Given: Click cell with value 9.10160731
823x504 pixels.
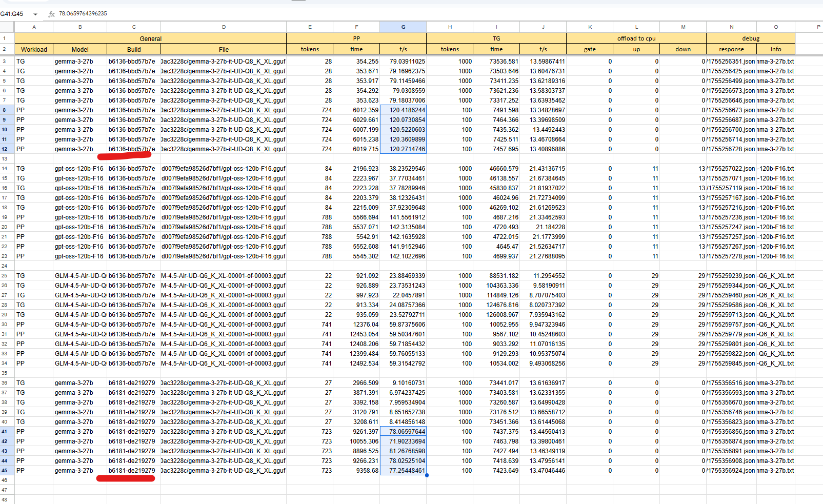Looking at the screenshot, I should point(403,383).
